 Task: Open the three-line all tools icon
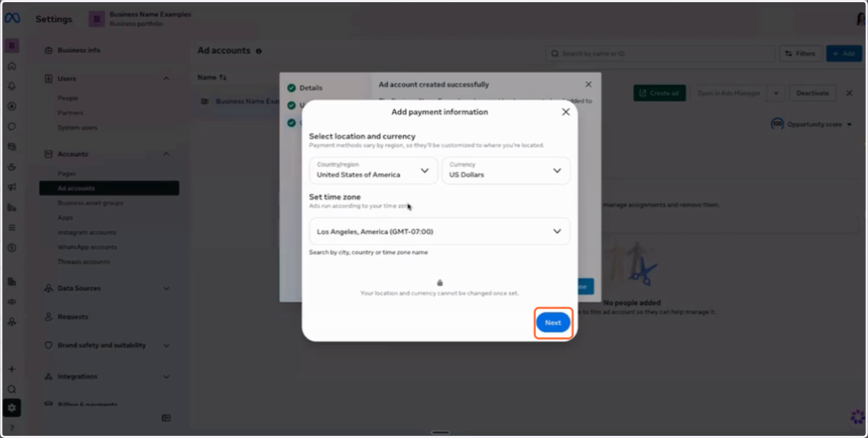click(x=12, y=227)
